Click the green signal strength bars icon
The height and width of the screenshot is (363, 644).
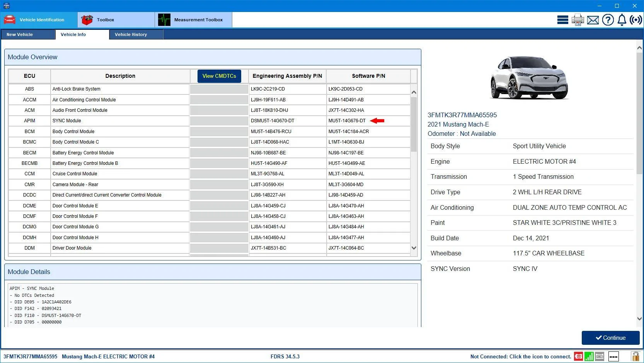(589, 356)
